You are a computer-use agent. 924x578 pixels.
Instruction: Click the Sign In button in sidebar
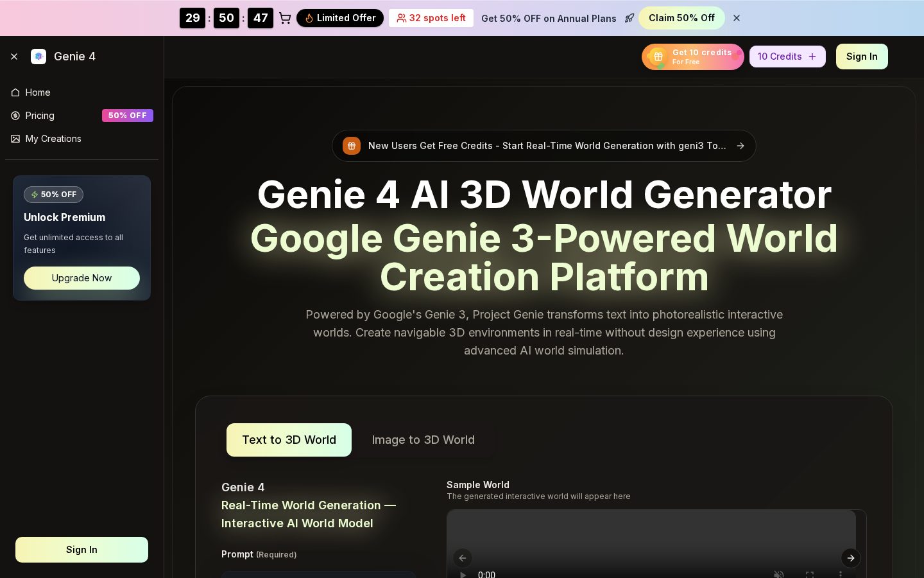[81, 550]
